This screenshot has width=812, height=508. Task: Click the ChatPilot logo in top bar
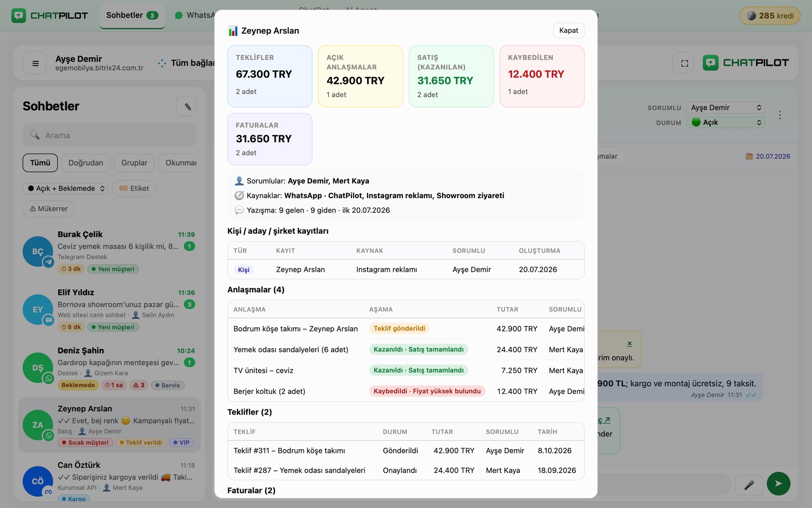50,15
